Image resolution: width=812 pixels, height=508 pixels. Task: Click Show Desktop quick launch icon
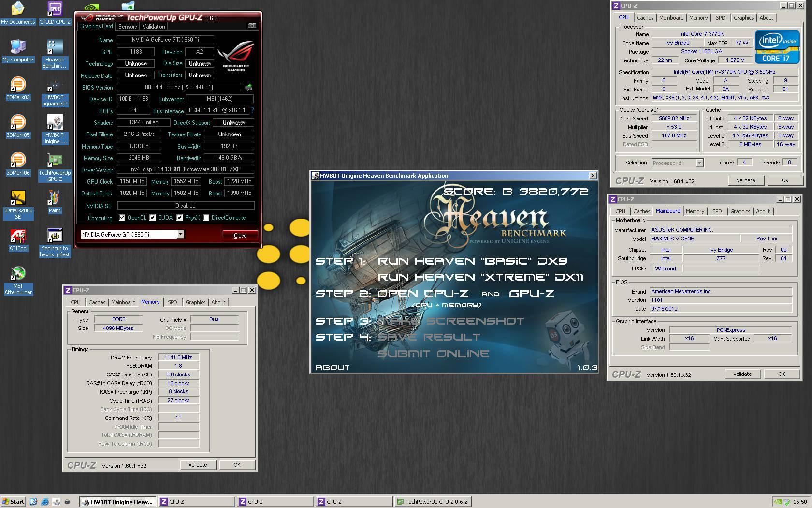(33, 502)
